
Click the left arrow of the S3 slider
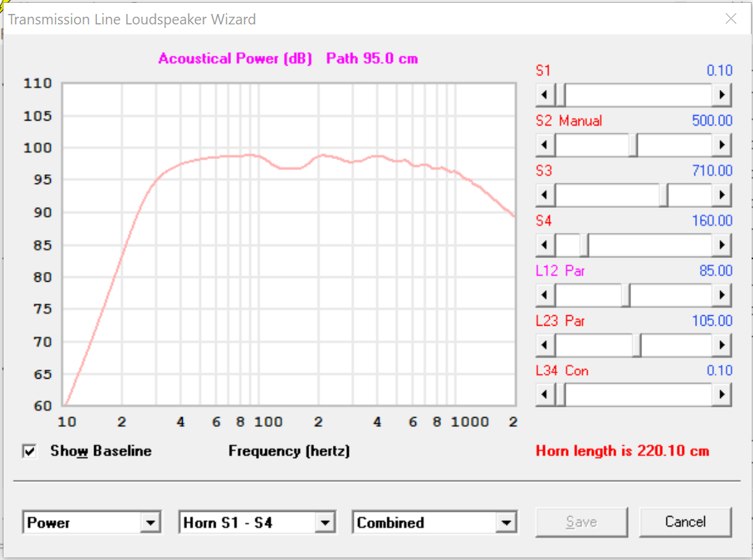pos(545,195)
